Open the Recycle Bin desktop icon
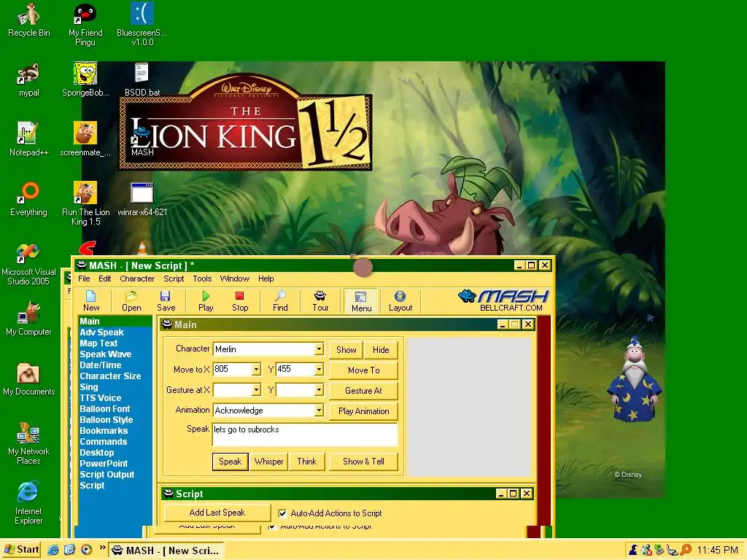The height and width of the screenshot is (560, 747). 28,20
